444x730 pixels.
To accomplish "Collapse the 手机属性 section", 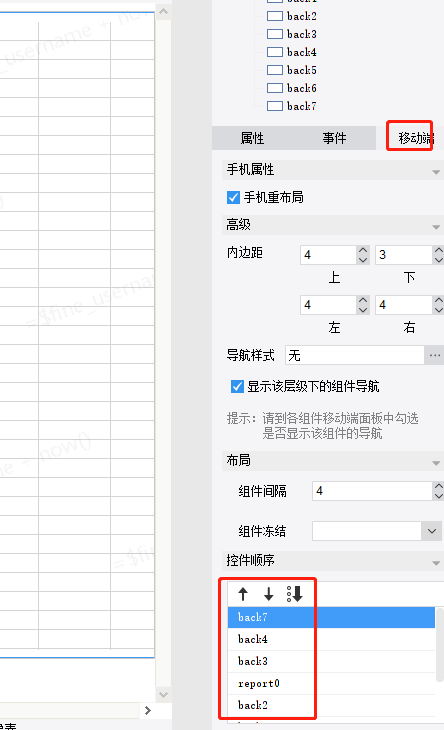I will [x=436, y=172].
